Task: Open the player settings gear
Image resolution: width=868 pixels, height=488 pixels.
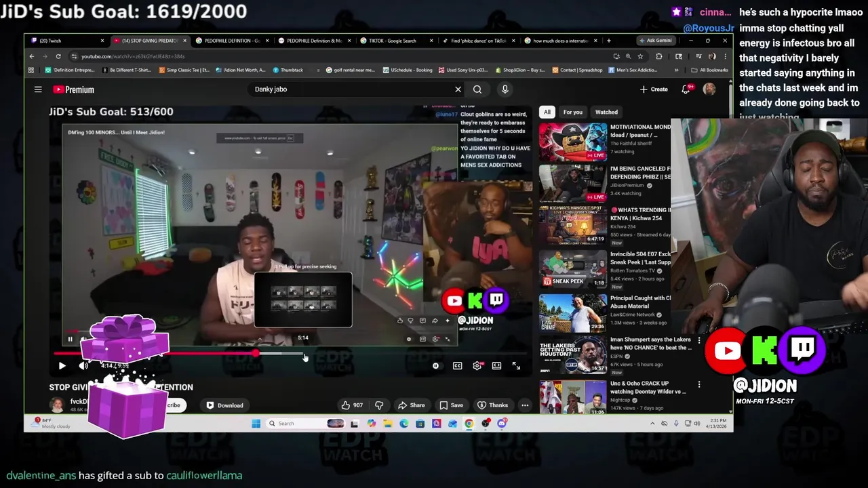Action: coord(477,366)
